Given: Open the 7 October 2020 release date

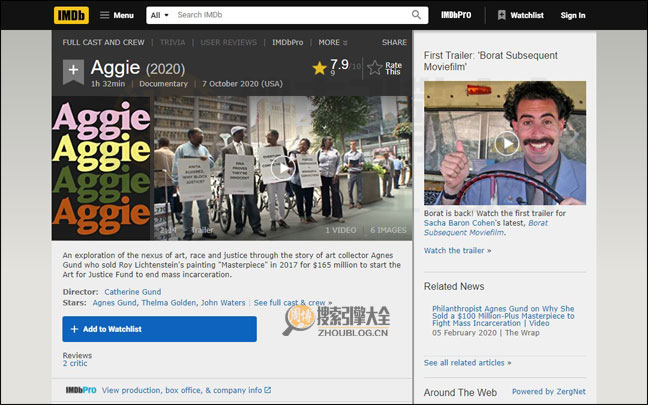Looking at the screenshot, I should 242,83.
